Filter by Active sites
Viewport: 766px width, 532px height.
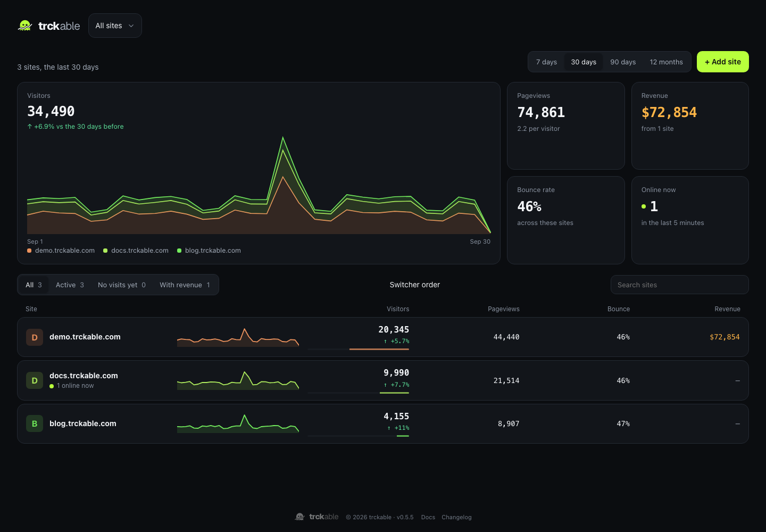tap(70, 285)
